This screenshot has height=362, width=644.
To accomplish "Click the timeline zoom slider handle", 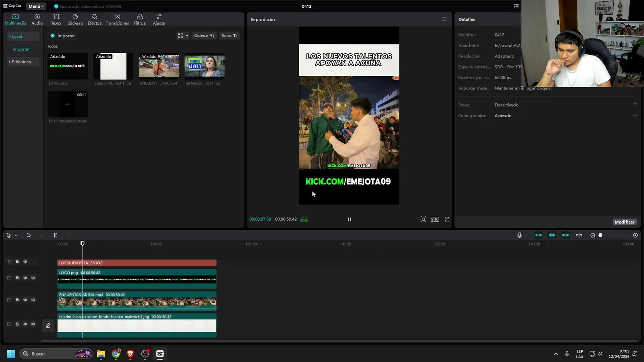I will (600, 235).
